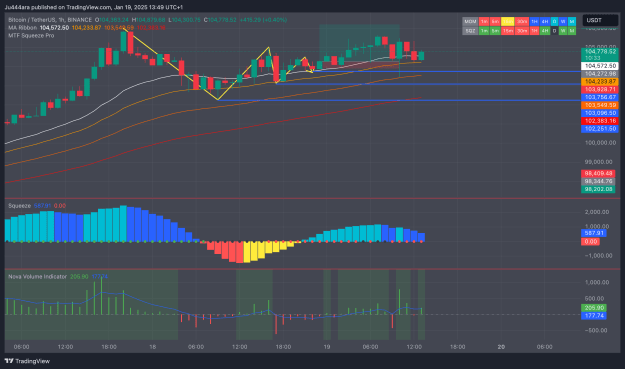The height and width of the screenshot is (369, 625).
Task: Click the 100,000.00 price axis tick
Action: pos(601,142)
